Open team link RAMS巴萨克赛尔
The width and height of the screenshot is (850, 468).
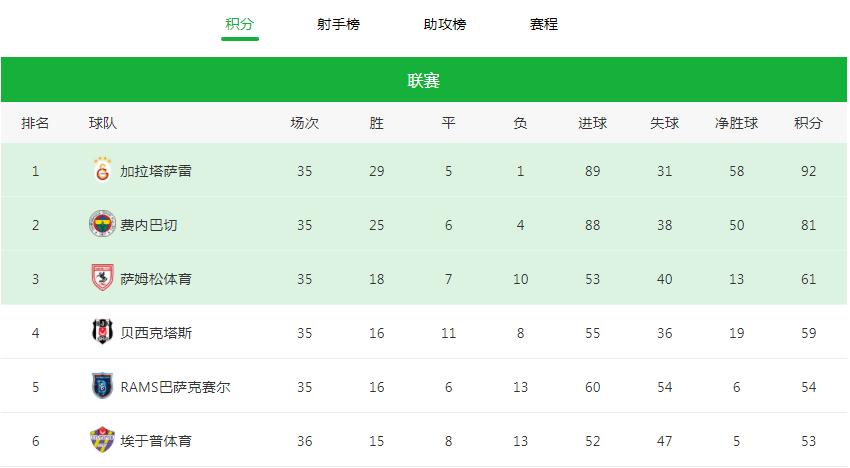coord(175,387)
